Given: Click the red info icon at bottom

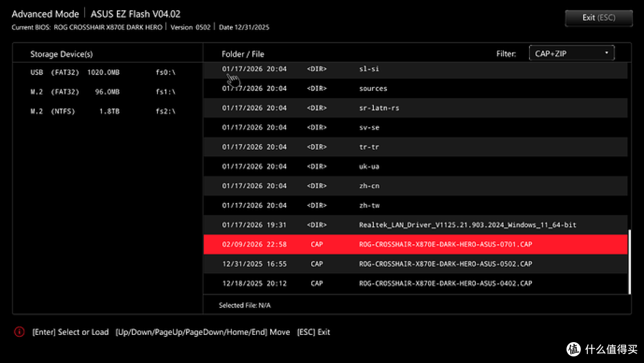Looking at the screenshot, I should (x=19, y=332).
